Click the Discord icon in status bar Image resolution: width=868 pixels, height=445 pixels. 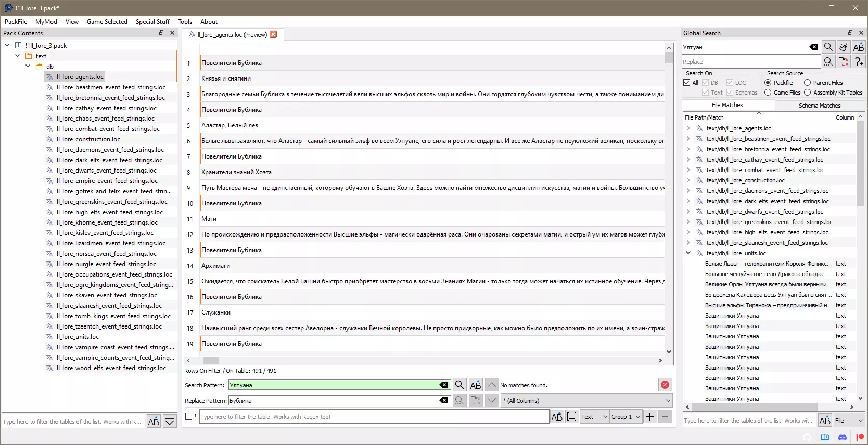click(843, 437)
